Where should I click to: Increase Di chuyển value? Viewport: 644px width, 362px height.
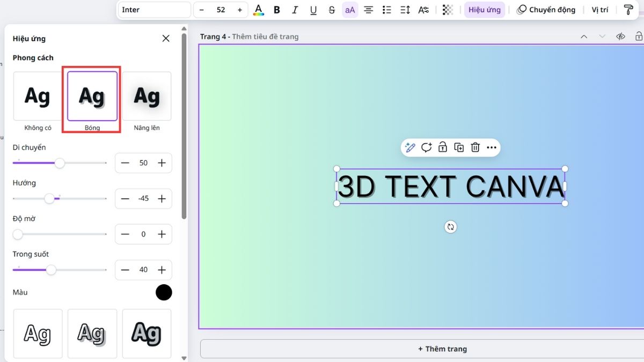click(162, 163)
